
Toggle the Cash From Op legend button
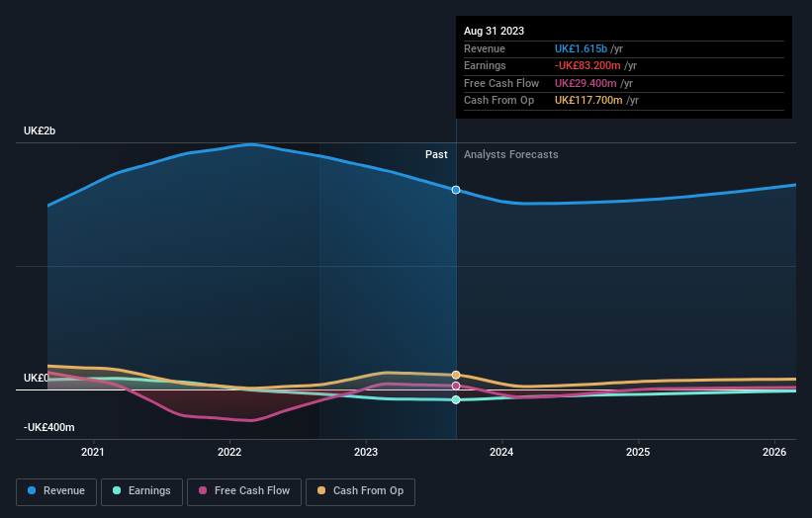360,491
